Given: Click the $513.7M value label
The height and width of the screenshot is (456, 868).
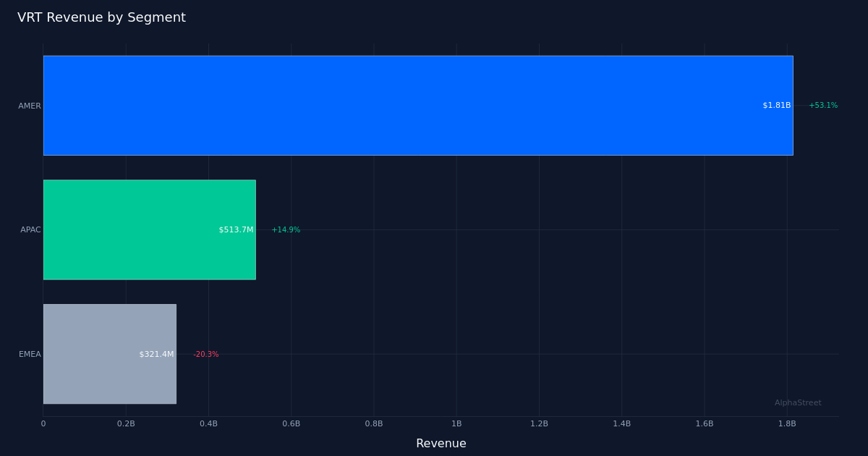Looking at the screenshot, I should [237, 229].
